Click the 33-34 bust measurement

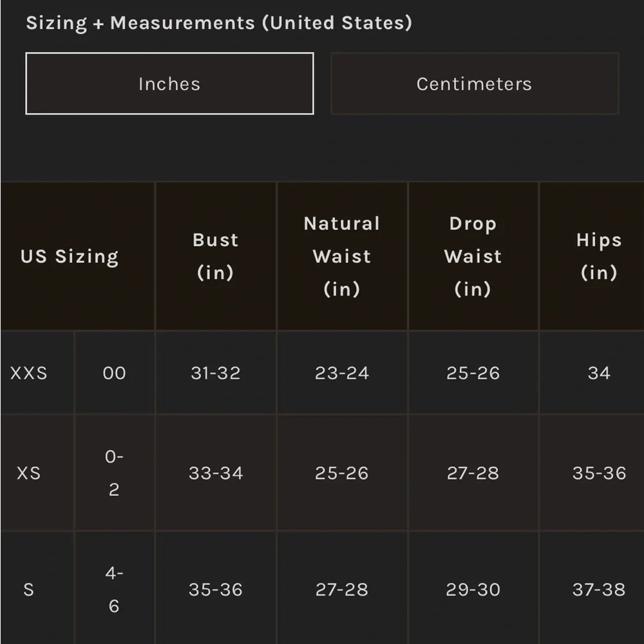(216, 473)
